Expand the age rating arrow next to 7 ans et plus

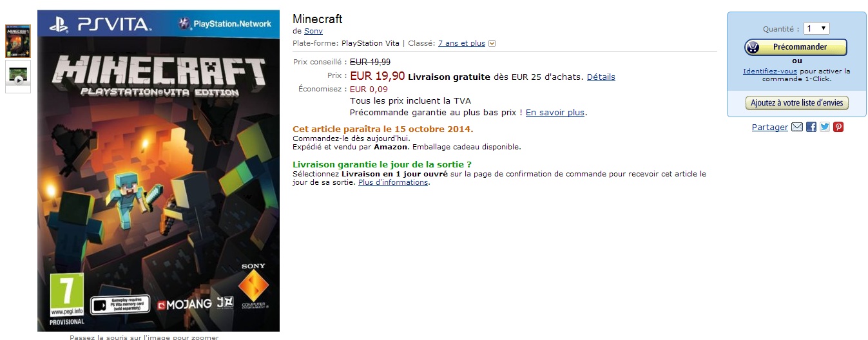(x=492, y=44)
